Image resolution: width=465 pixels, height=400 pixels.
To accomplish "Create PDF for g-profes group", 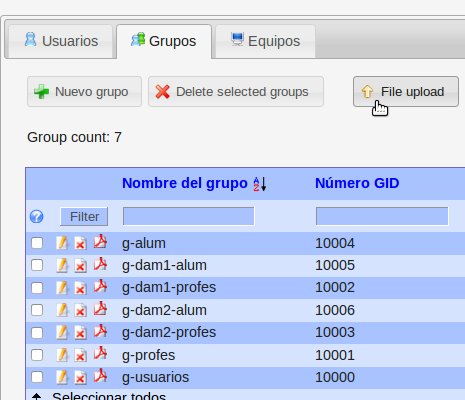I will (100, 354).
